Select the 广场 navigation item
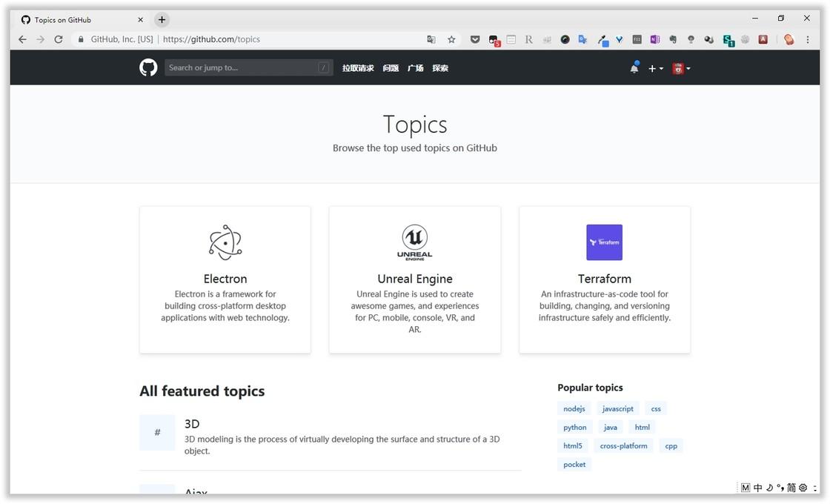Screen dimensions: 830x504 (x=415, y=67)
